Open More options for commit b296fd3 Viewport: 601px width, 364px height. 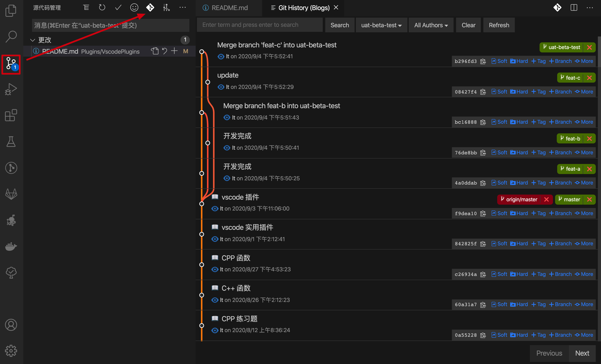point(584,61)
